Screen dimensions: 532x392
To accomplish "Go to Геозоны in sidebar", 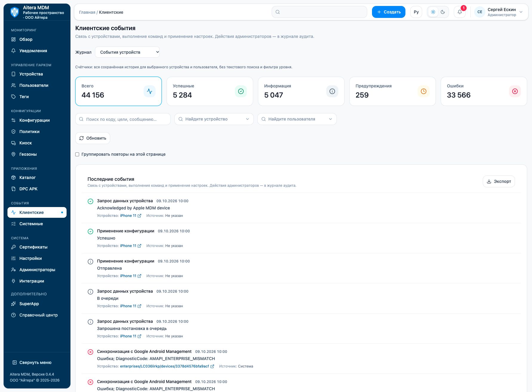I will point(37,154).
